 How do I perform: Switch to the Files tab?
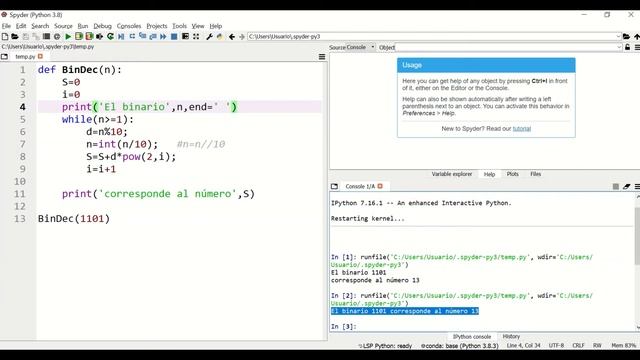coord(536,174)
